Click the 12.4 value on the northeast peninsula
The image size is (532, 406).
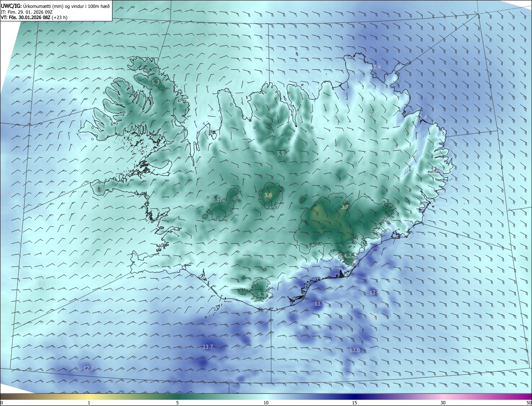coord(375,67)
